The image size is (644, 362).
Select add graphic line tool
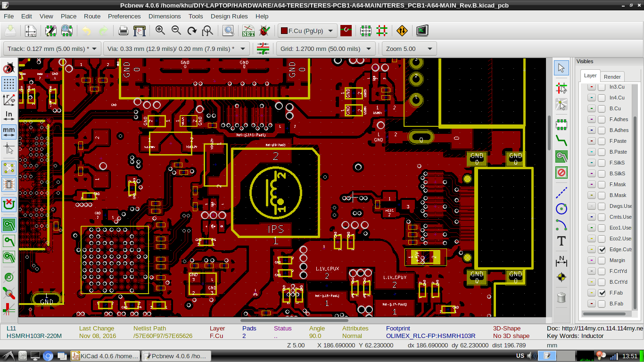(x=561, y=192)
